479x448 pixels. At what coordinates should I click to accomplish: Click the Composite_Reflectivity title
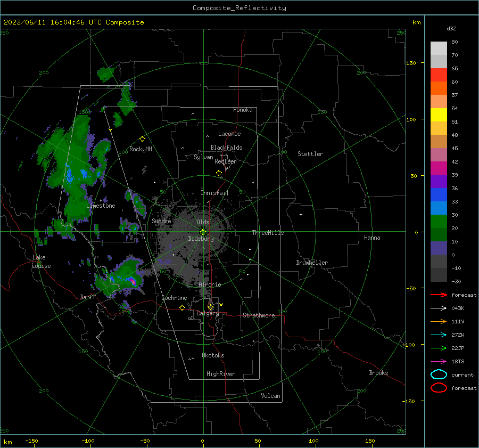240,8
